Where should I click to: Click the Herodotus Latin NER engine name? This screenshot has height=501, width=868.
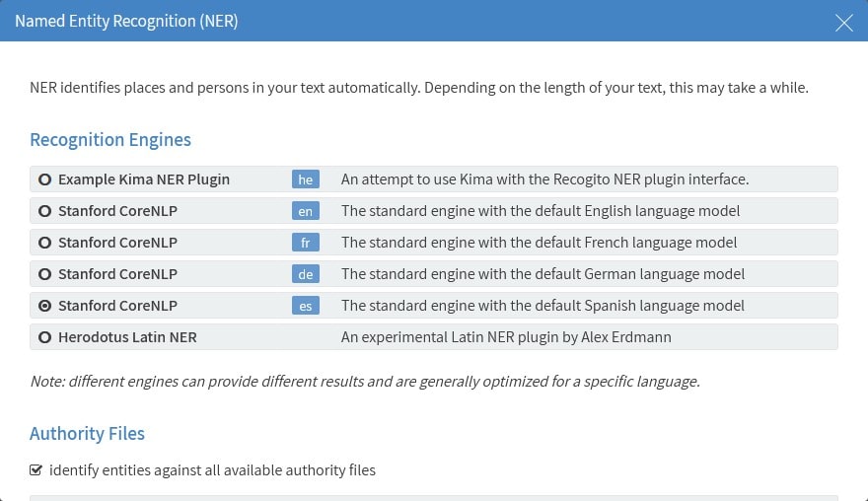click(127, 337)
